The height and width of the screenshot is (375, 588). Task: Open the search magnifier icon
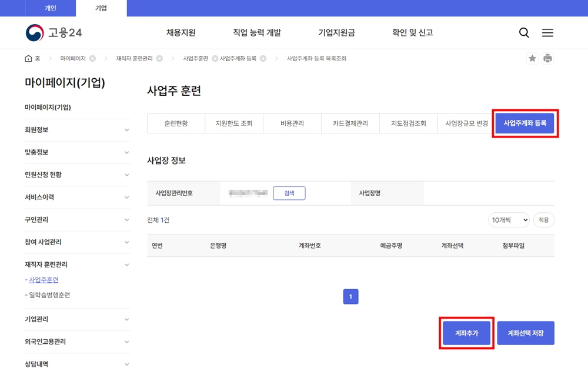coord(524,33)
